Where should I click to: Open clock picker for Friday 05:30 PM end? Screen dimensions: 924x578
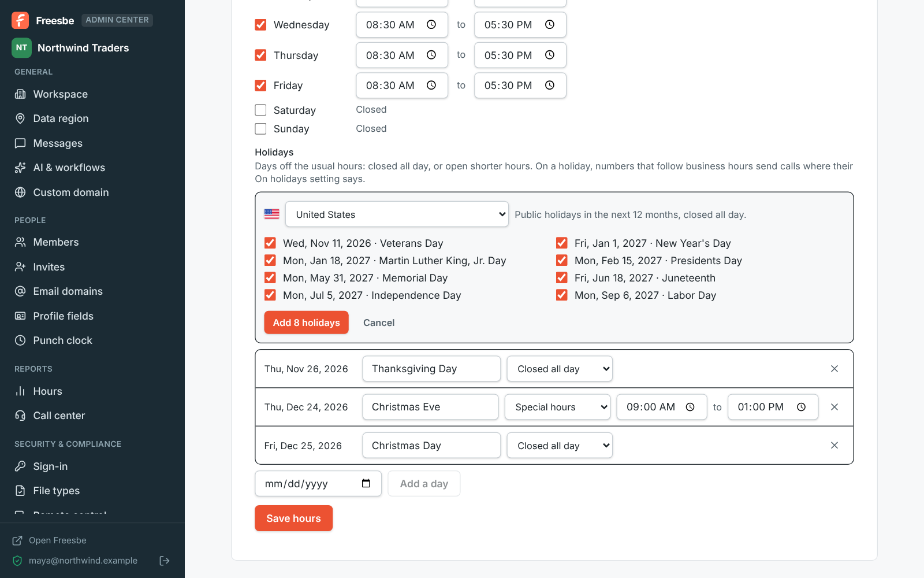click(x=550, y=86)
